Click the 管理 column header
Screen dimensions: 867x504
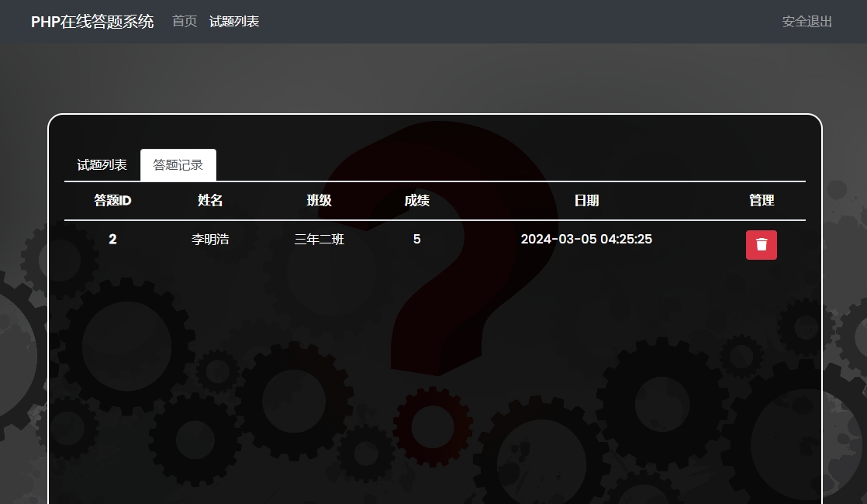tap(761, 201)
